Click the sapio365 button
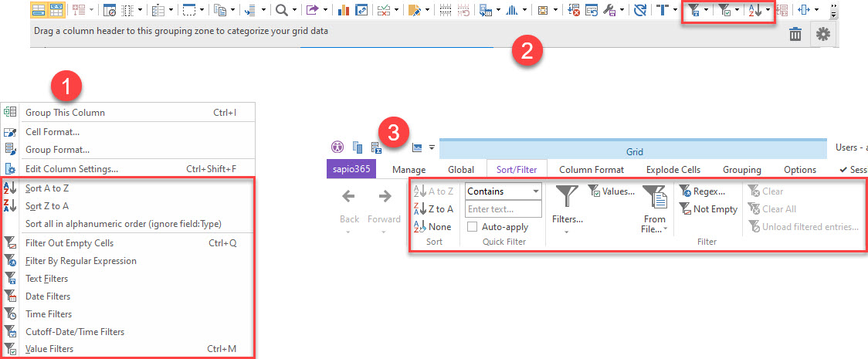 [x=352, y=169]
